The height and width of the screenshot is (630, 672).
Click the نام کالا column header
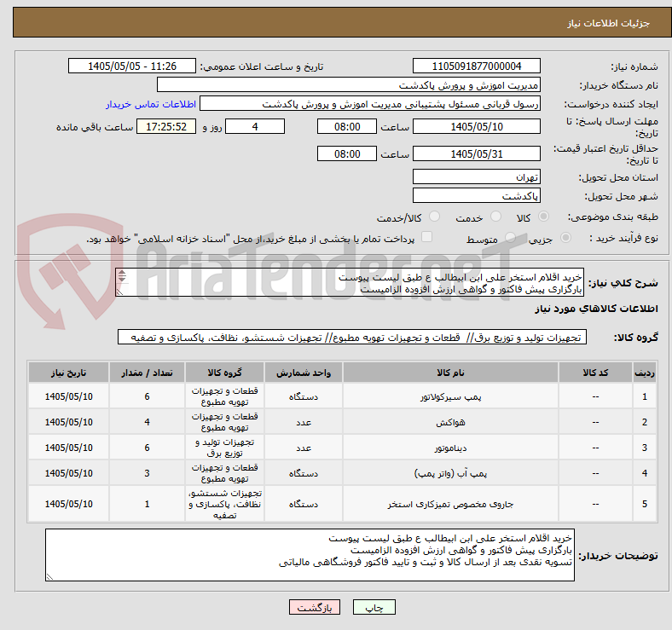tap(450, 373)
